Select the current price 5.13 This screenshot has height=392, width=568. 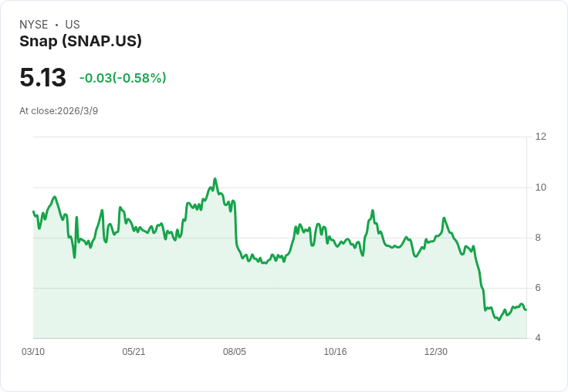pos(42,77)
